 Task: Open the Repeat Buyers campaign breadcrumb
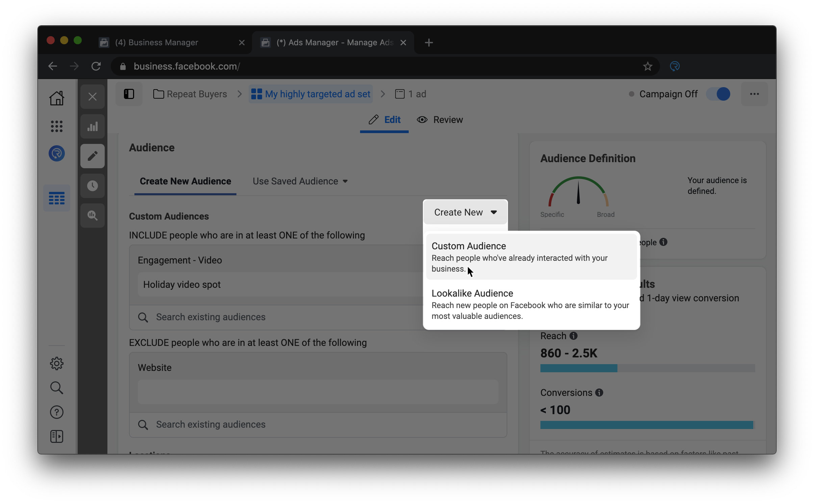190,94
